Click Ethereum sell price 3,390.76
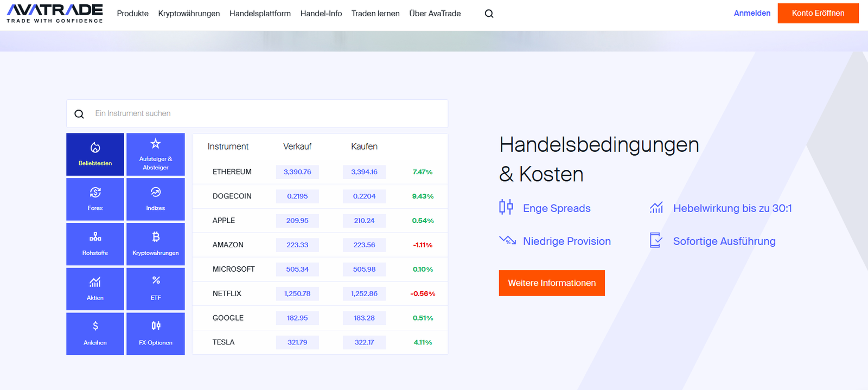This screenshot has width=868, height=390. (x=297, y=172)
